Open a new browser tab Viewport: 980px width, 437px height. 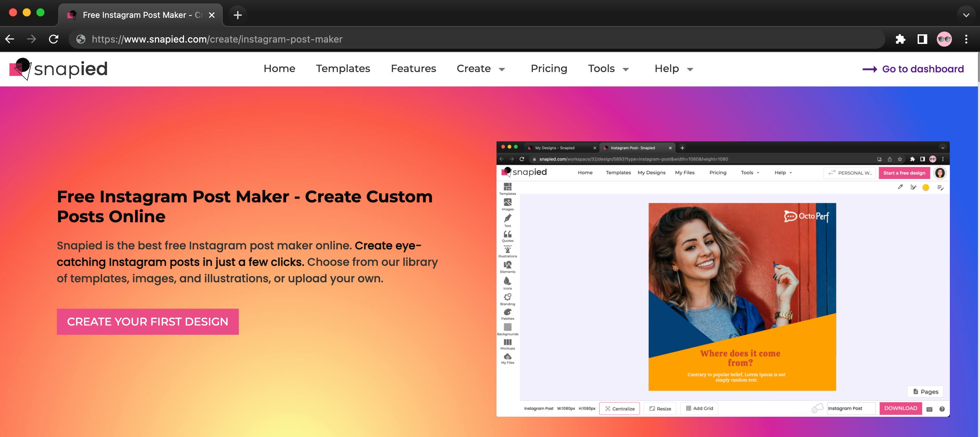[238, 15]
